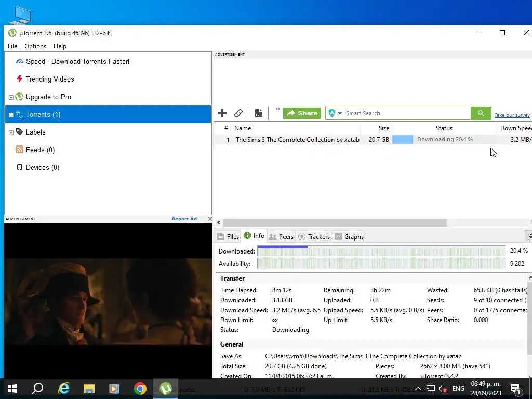This screenshot has width=532, height=399.
Task: Click the Devices phone icon
Action: tap(20, 167)
